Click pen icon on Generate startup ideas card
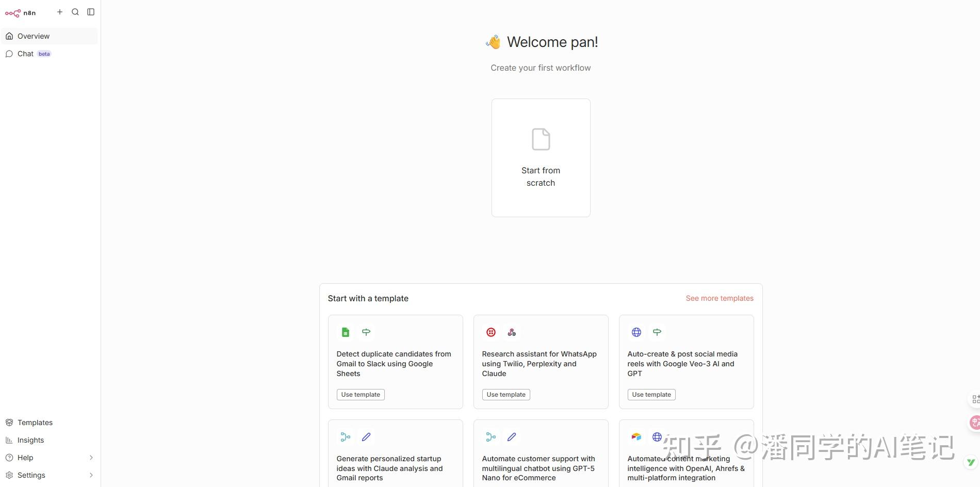Image resolution: width=980 pixels, height=487 pixels. click(366, 437)
